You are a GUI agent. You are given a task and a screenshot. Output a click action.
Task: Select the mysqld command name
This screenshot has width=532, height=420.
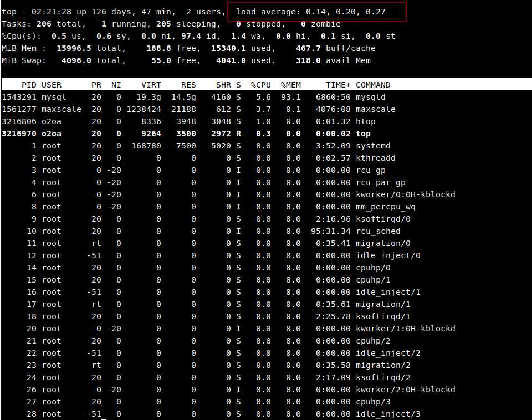371,97
